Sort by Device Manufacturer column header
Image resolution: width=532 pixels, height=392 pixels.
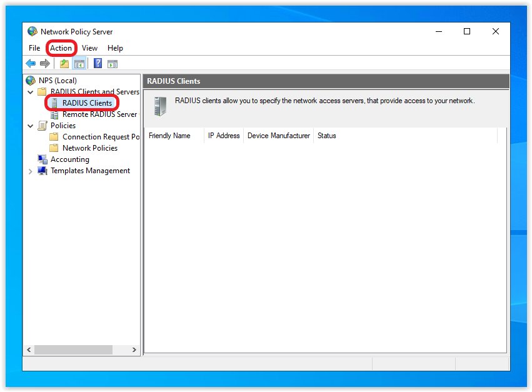point(279,136)
